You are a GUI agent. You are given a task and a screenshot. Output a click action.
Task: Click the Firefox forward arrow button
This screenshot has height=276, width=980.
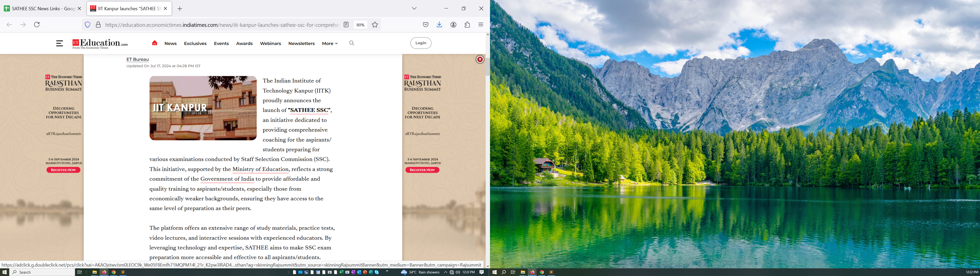(23, 25)
